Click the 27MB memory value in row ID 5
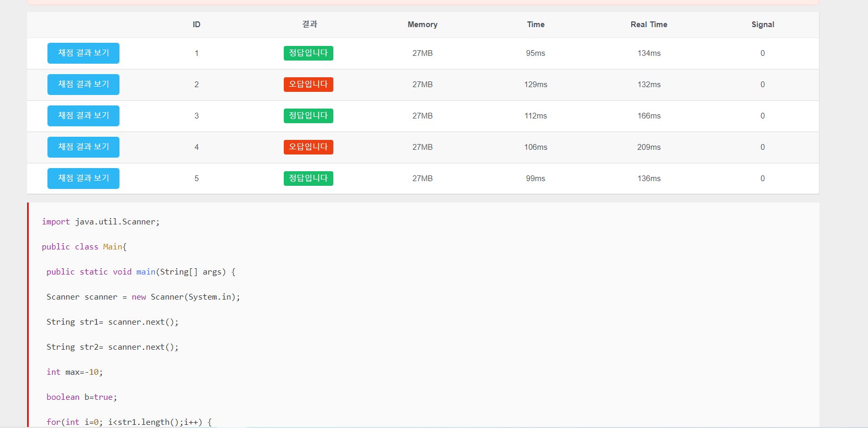The height and width of the screenshot is (428, 868). pos(423,179)
